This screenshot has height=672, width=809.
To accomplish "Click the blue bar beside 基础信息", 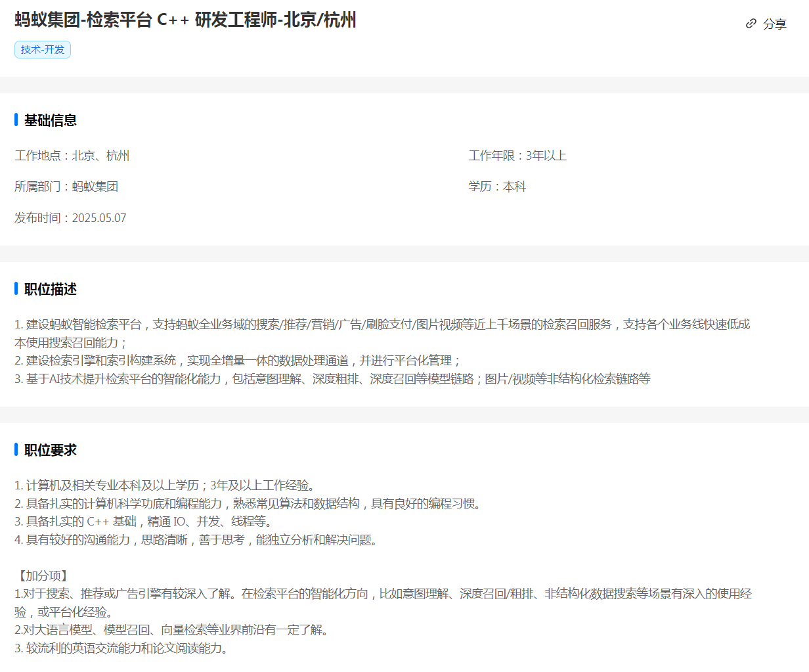I will pyautogui.click(x=16, y=120).
